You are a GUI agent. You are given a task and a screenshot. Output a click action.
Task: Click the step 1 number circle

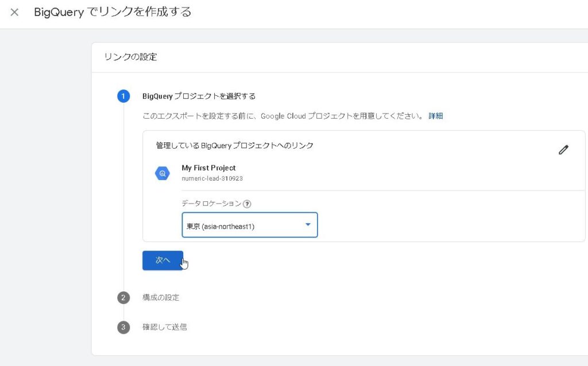coord(123,96)
